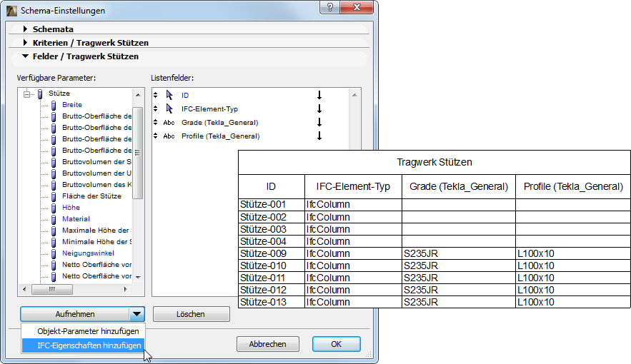Click the Listenfelder scroll up arrow
The image size is (631, 364).
click(354, 95)
